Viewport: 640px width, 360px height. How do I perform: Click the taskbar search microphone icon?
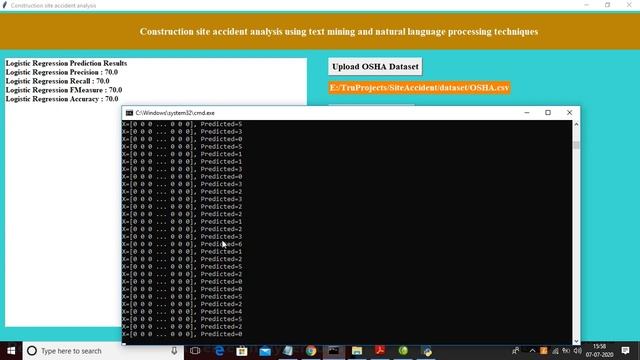click(174, 351)
